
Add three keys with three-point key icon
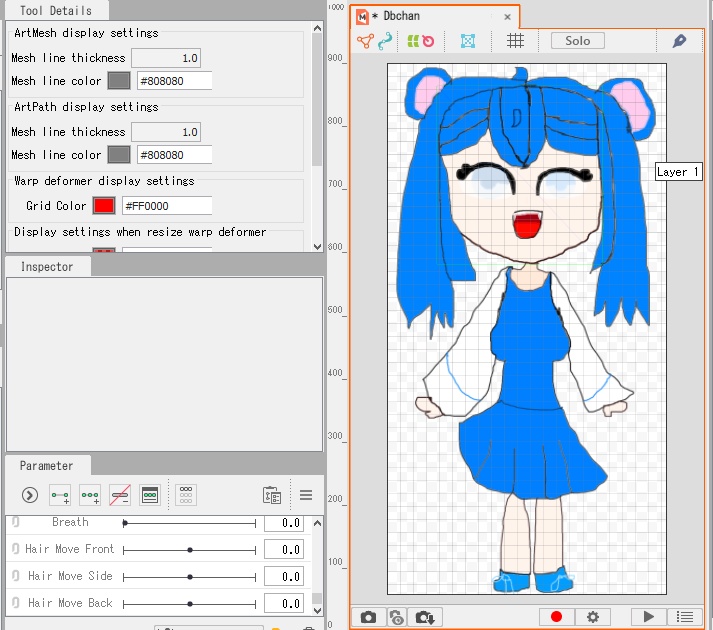point(90,495)
